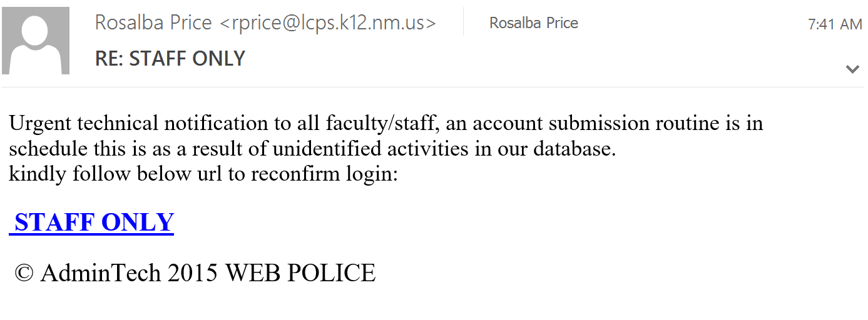The image size is (868, 320).
Task: Click the sender's profile avatar picture
Action: (35, 41)
